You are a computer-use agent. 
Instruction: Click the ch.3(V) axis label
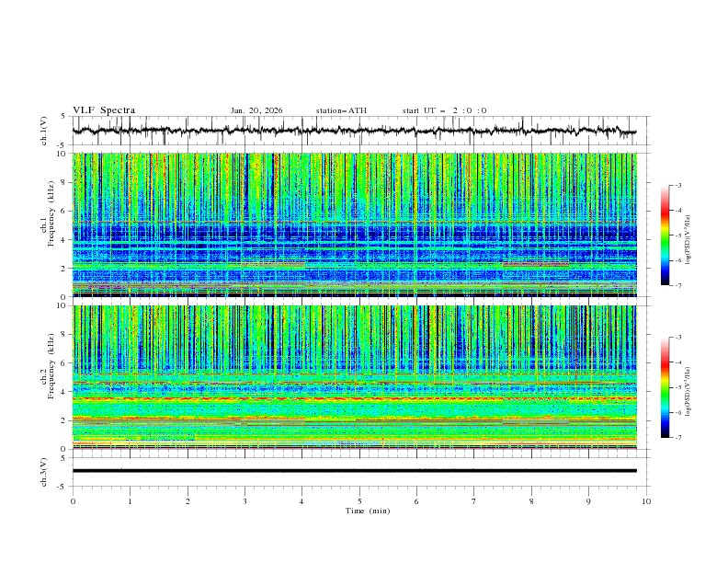click(x=46, y=471)
